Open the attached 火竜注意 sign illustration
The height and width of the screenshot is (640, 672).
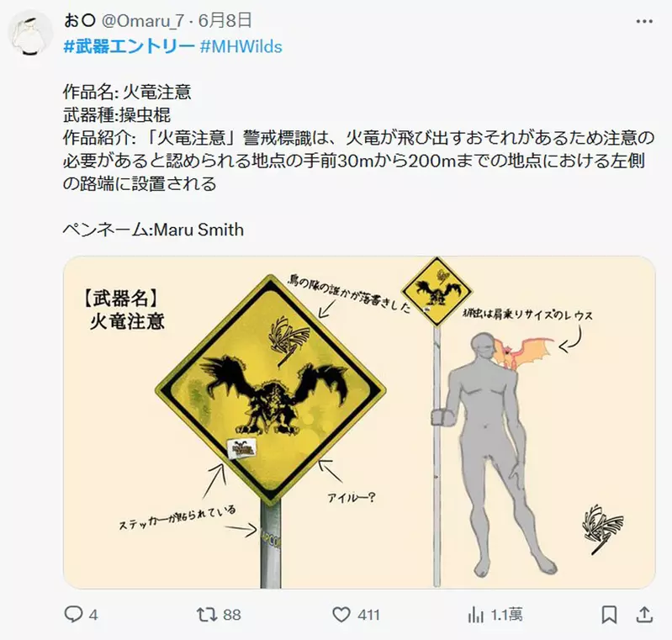(x=359, y=422)
